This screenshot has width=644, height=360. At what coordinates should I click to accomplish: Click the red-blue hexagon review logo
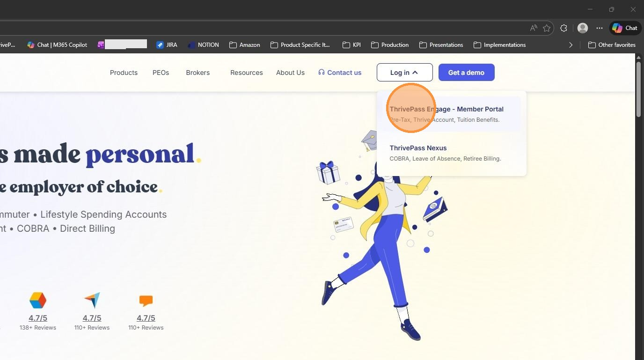coord(38,300)
